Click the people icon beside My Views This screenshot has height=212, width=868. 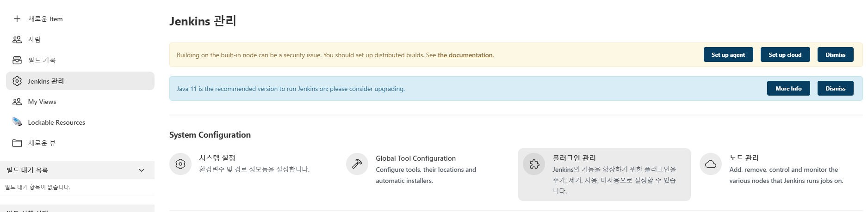coord(17,102)
